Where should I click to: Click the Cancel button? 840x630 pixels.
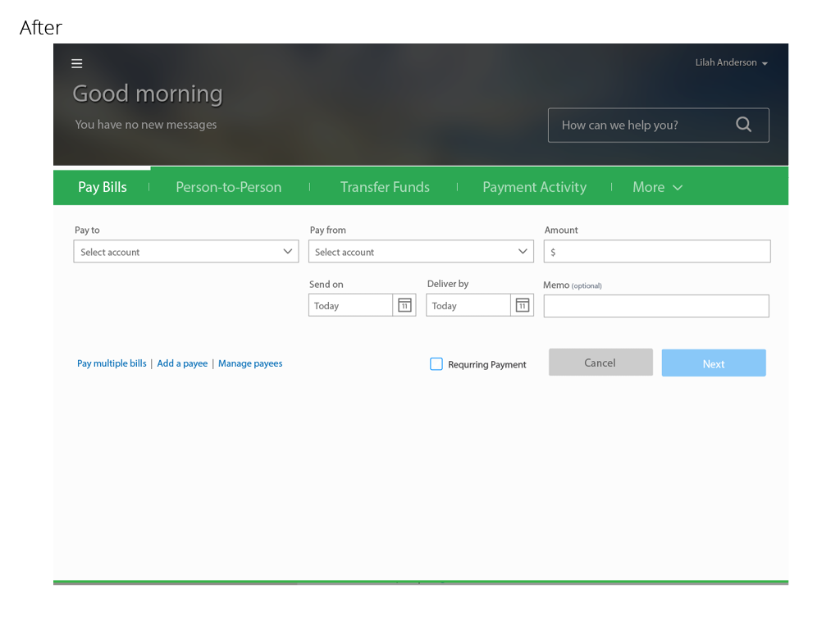600,362
